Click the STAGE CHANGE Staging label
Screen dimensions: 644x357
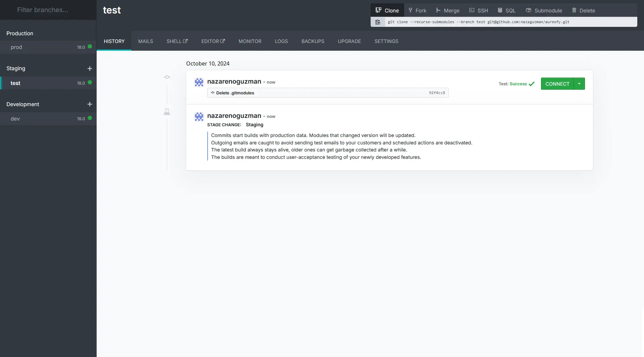pyautogui.click(x=235, y=125)
